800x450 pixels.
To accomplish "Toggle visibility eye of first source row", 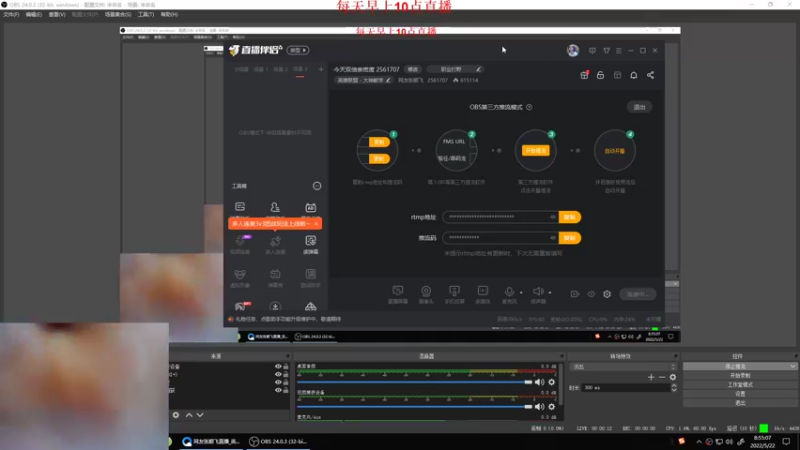I will (278, 366).
